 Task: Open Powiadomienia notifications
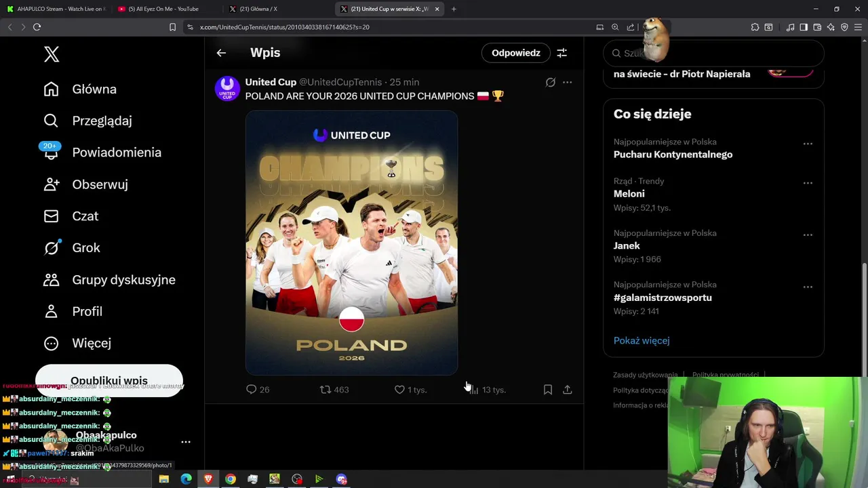pos(102,152)
